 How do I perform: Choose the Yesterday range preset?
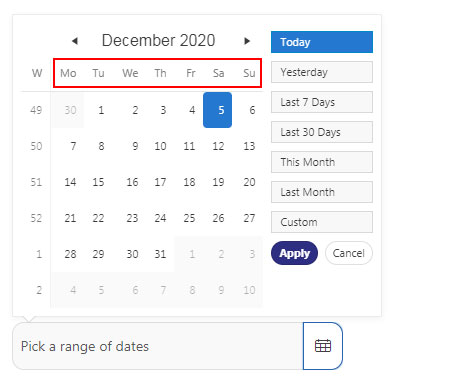[322, 72]
